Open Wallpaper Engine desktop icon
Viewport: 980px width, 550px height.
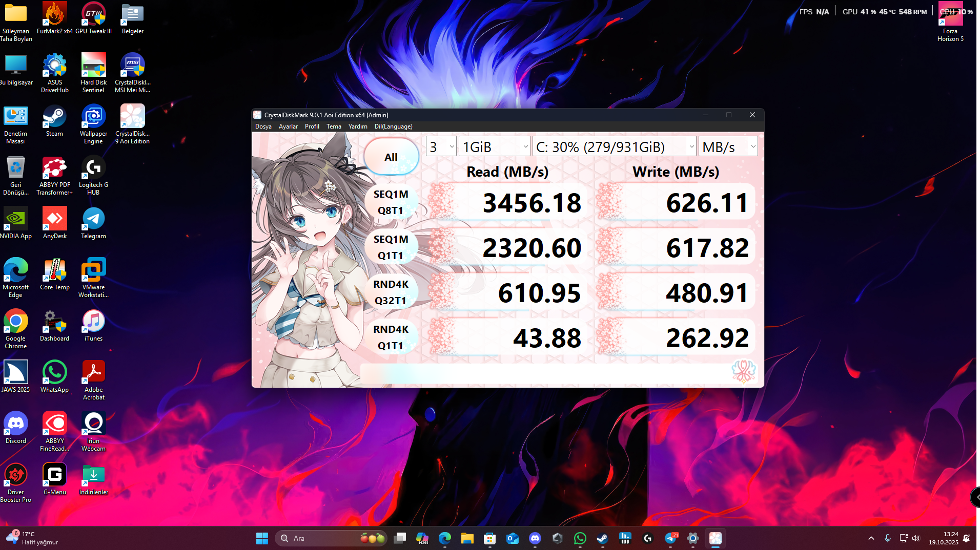[x=93, y=124]
